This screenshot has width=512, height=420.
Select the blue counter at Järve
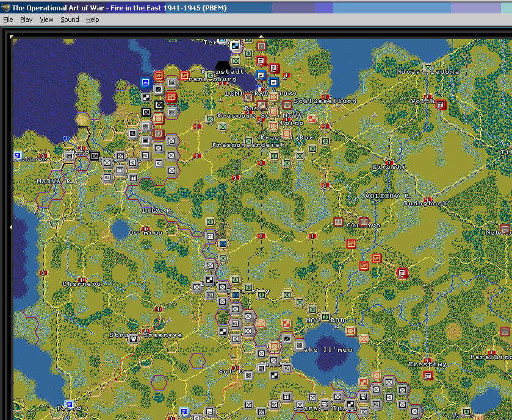[18, 155]
